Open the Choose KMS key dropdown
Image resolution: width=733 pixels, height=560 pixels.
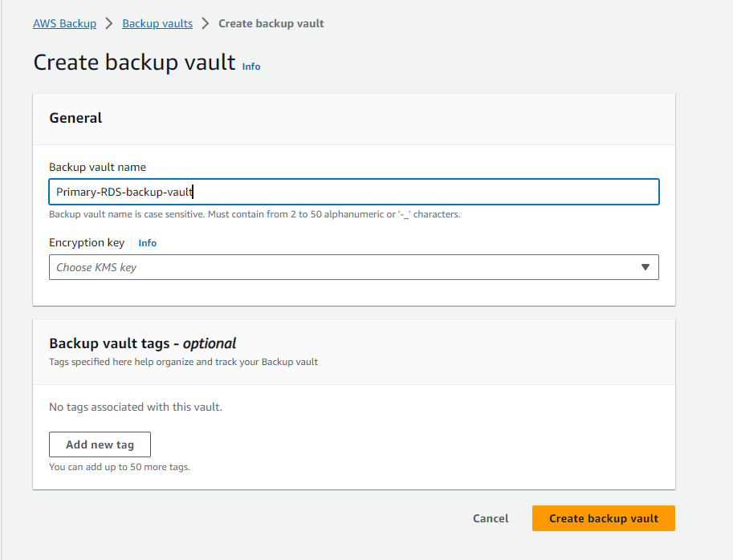[345, 267]
